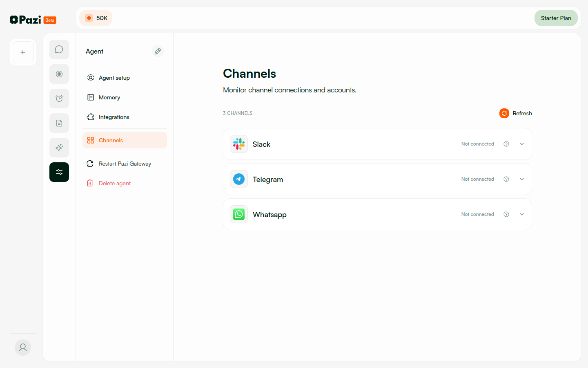
Task: Select the target tracking icon in sidebar
Action: pos(59,74)
